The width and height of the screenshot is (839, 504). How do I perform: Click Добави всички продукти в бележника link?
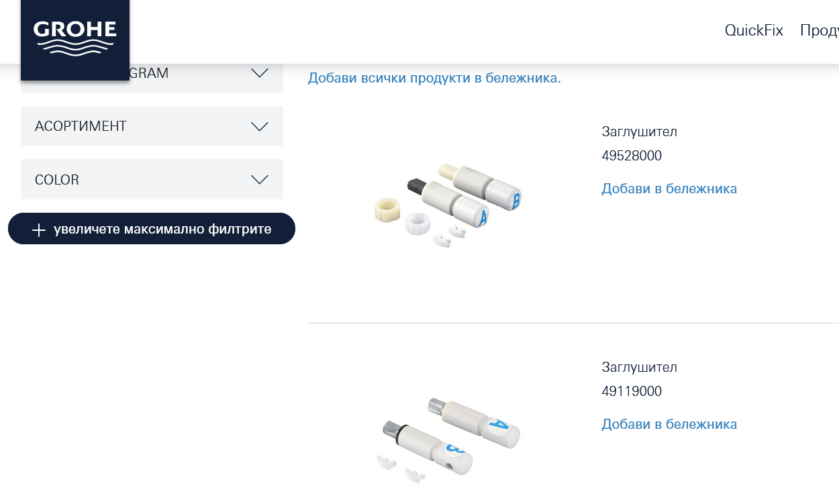[x=434, y=78]
